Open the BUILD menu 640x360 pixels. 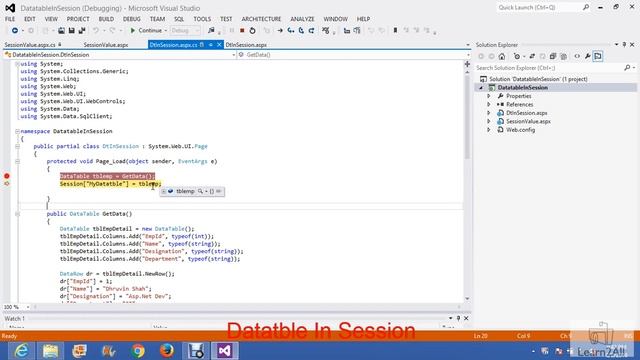click(x=106, y=19)
